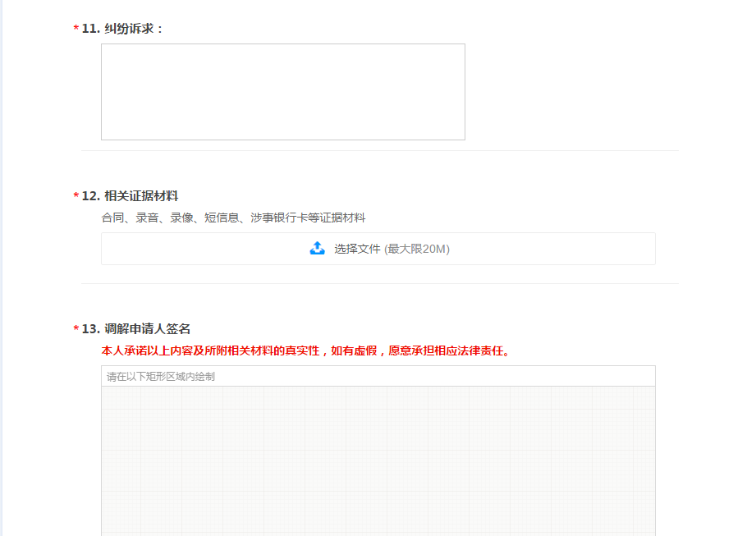Click the red asterisk beside question 13
756x536 pixels.
click(76, 330)
